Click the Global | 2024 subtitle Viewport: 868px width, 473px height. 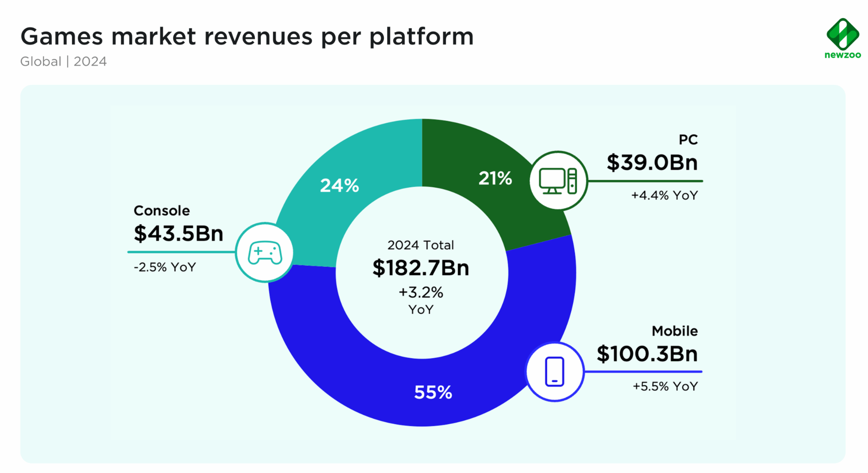pyautogui.click(x=63, y=62)
